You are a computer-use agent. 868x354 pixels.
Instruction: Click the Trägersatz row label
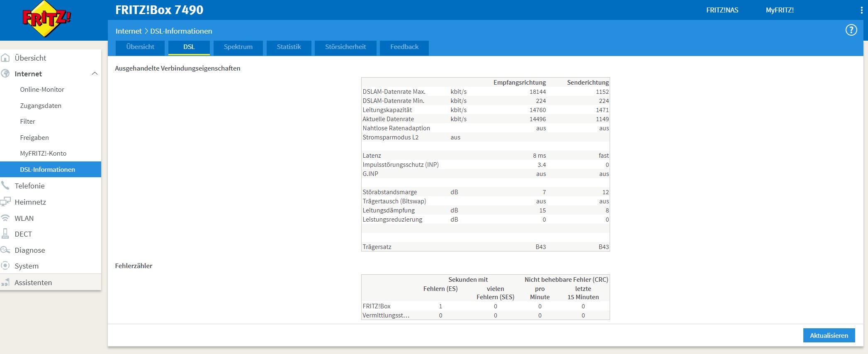pyautogui.click(x=377, y=247)
